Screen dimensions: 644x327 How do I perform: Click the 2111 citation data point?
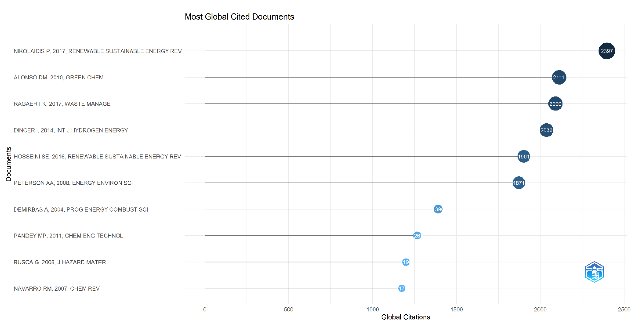[559, 77]
